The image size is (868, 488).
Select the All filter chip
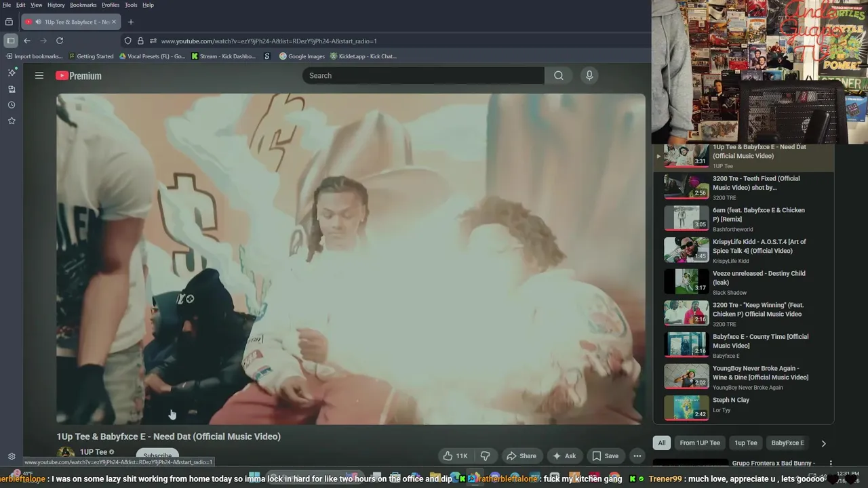[x=662, y=443]
